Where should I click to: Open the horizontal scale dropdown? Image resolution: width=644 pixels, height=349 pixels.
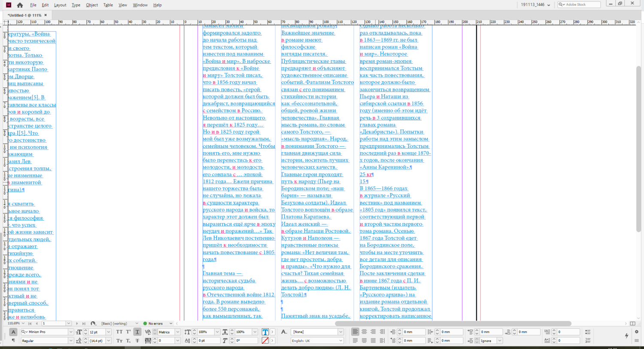click(x=255, y=332)
